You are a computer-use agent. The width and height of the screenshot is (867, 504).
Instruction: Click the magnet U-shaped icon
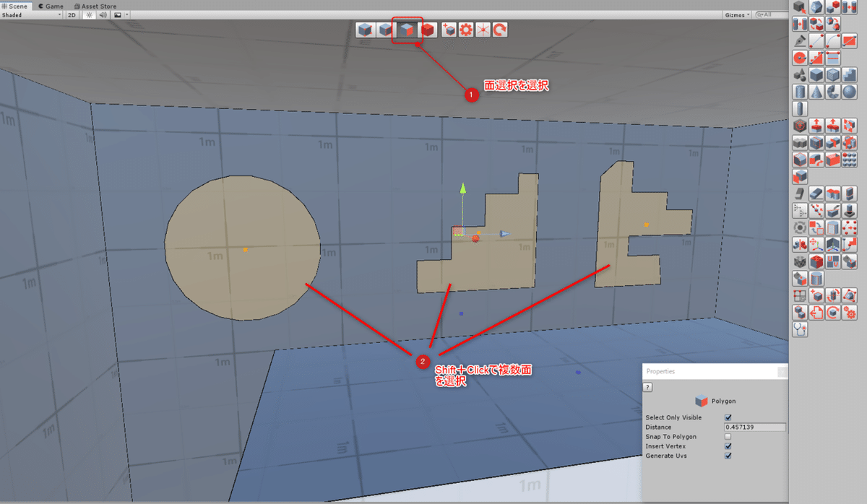click(832, 261)
